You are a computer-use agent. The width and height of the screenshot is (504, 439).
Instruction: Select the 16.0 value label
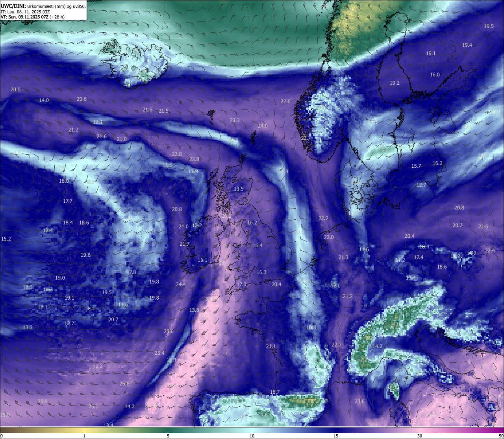coord(435,75)
